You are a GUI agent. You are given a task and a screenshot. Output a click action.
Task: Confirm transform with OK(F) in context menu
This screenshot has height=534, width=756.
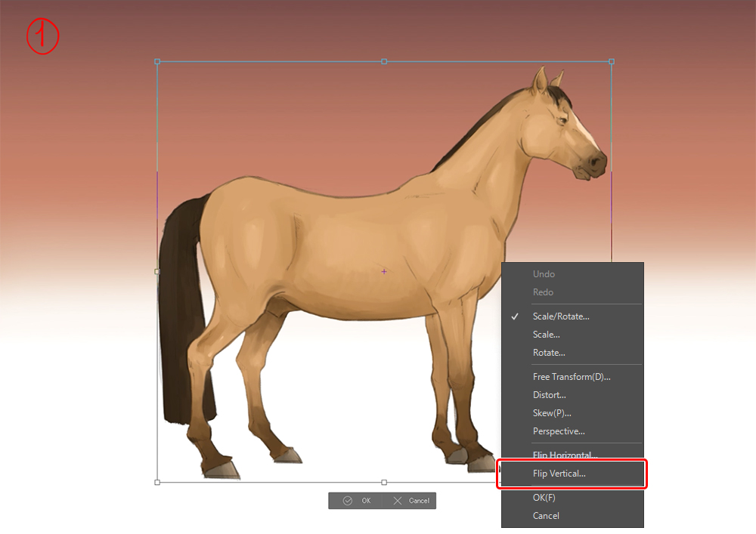544,498
